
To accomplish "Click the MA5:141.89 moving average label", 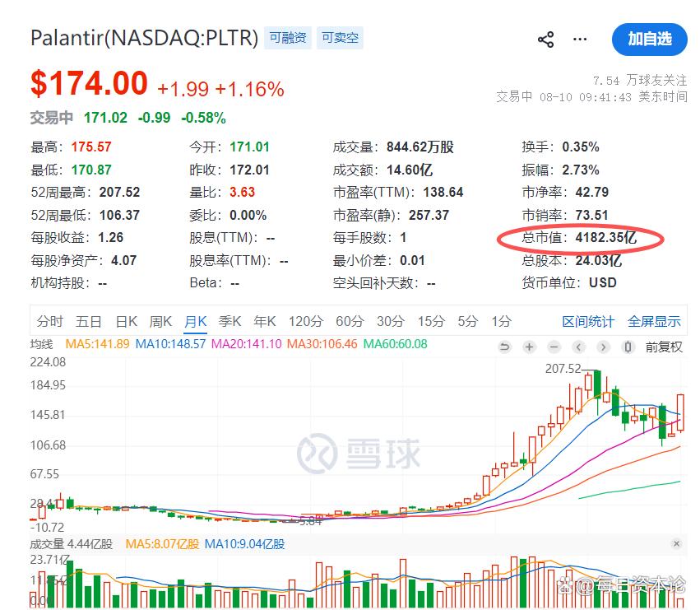I will pyautogui.click(x=97, y=344).
